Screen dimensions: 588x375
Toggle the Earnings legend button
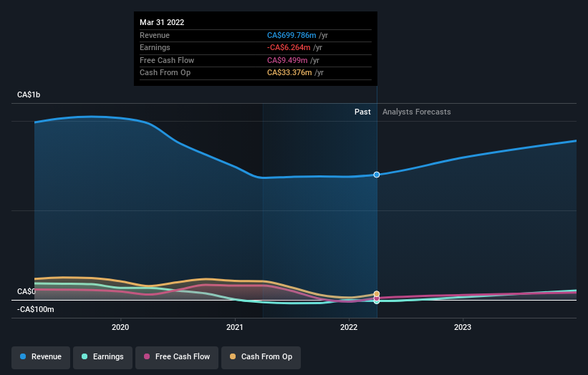[102, 357]
